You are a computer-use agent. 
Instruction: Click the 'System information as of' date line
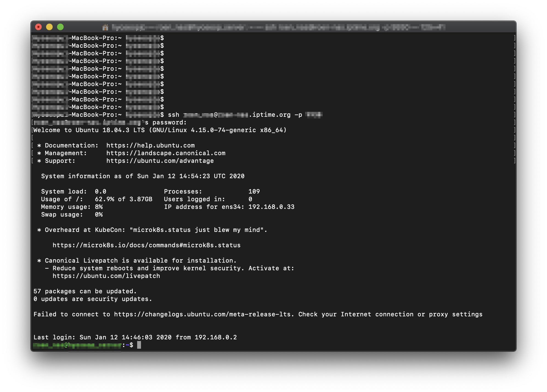click(x=143, y=176)
